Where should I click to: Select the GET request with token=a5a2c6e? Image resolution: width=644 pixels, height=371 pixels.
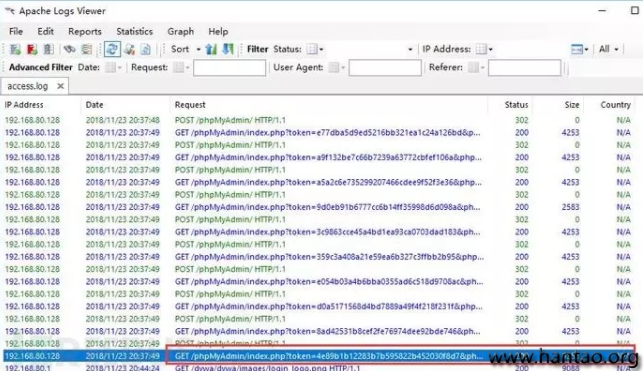328,182
